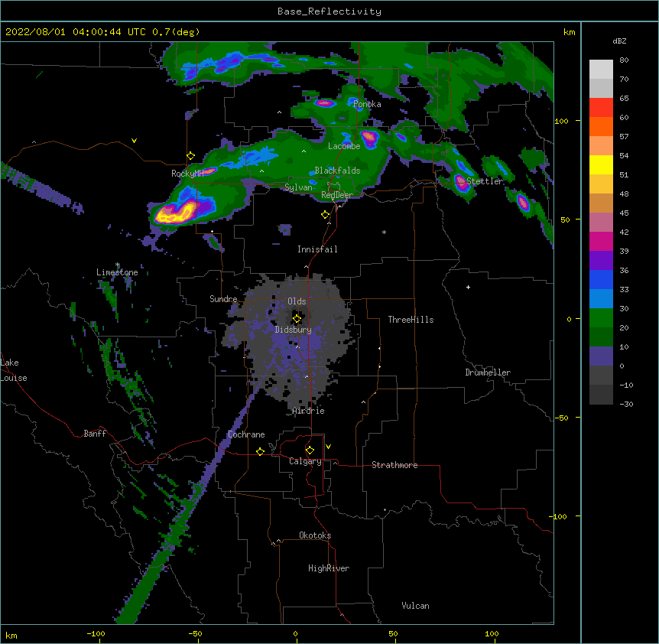Select the Okotoks label

tap(315, 535)
